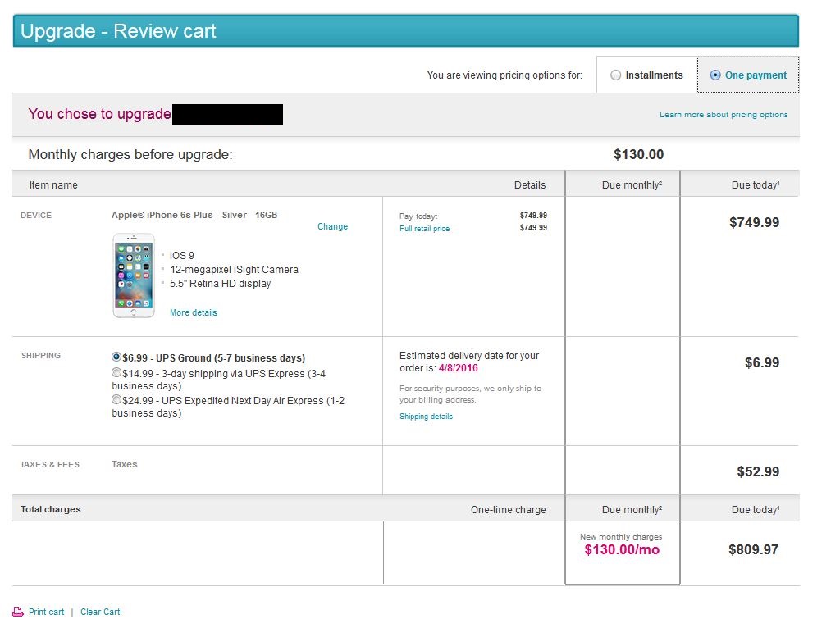
Task: Select the Installments pricing option
Action: pos(616,75)
